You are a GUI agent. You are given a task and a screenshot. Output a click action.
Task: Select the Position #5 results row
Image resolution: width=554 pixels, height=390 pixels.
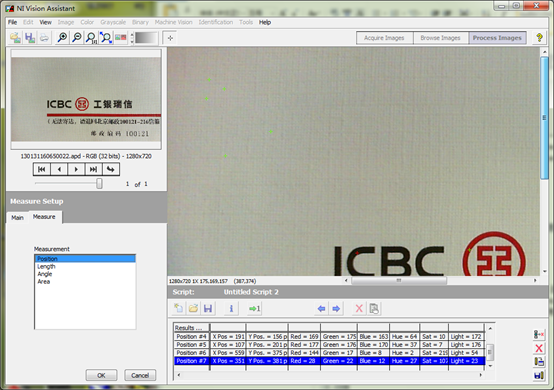click(329, 344)
